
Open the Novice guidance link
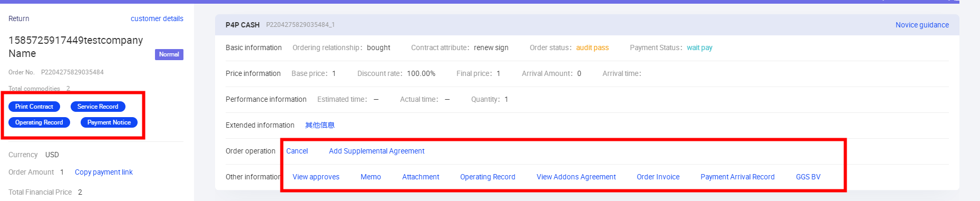[x=922, y=25]
